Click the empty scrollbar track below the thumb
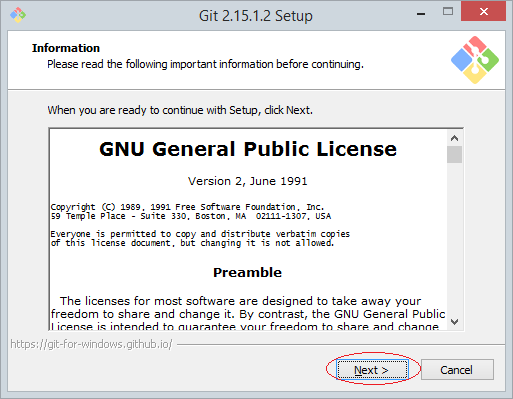The height and width of the screenshot is (399, 513). (x=454, y=238)
